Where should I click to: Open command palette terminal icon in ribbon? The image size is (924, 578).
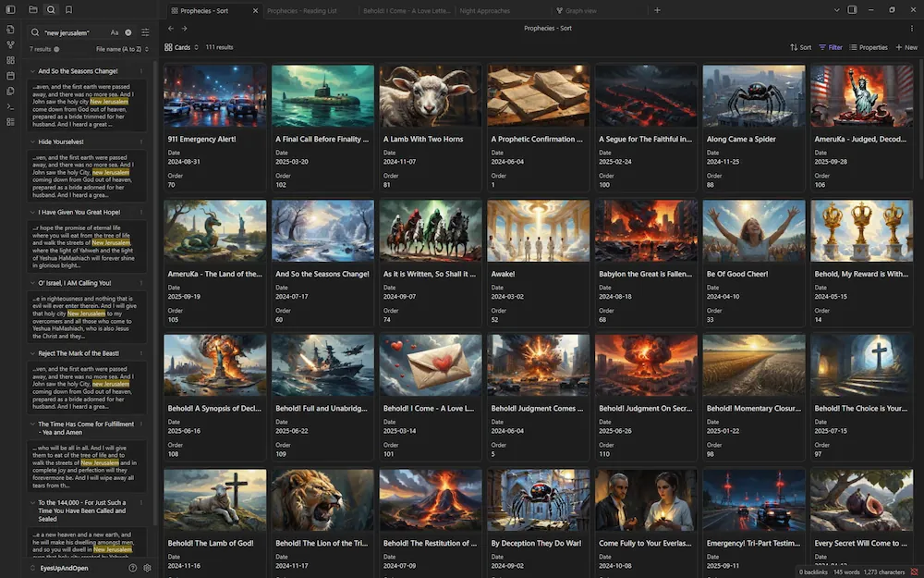click(x=10, y=106)
